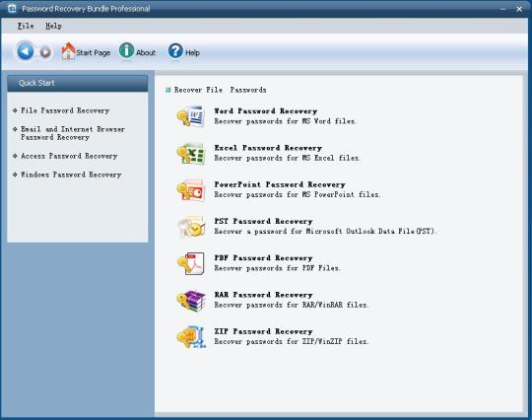Open the File menu

point(26,26)
